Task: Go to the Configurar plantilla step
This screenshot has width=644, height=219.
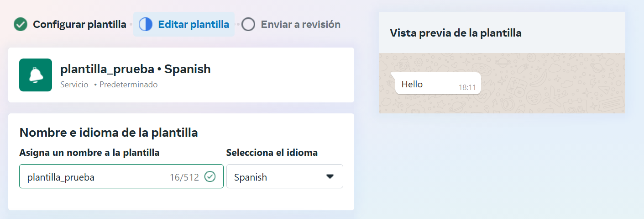Action: pyautogui.click(x=79, y=24)
